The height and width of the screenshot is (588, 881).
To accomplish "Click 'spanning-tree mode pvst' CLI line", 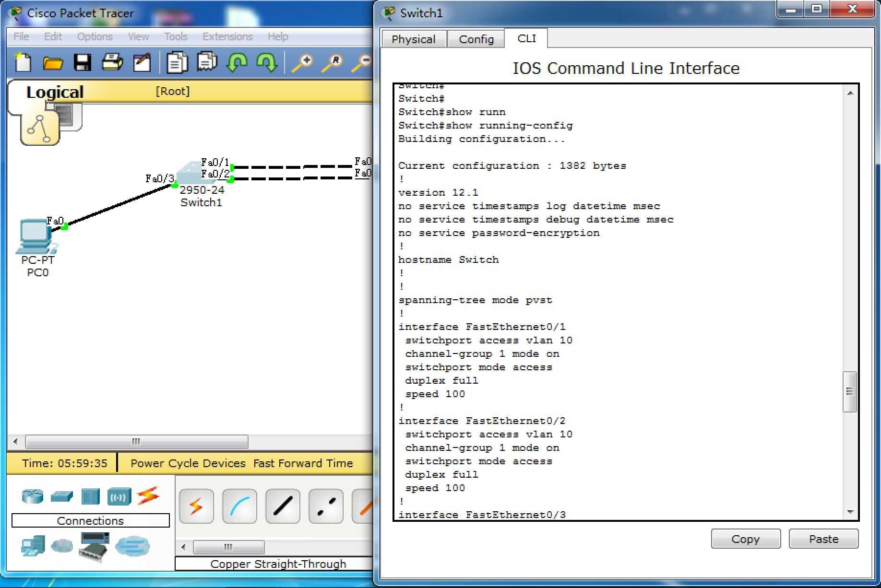I will (x=475, y=300).
